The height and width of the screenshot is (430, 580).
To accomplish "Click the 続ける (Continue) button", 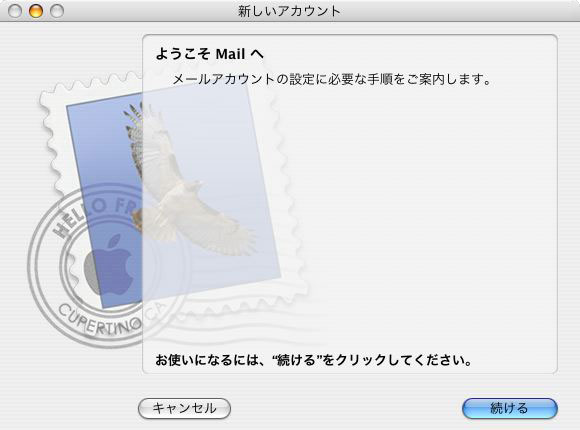I will (x=510, y=409).
